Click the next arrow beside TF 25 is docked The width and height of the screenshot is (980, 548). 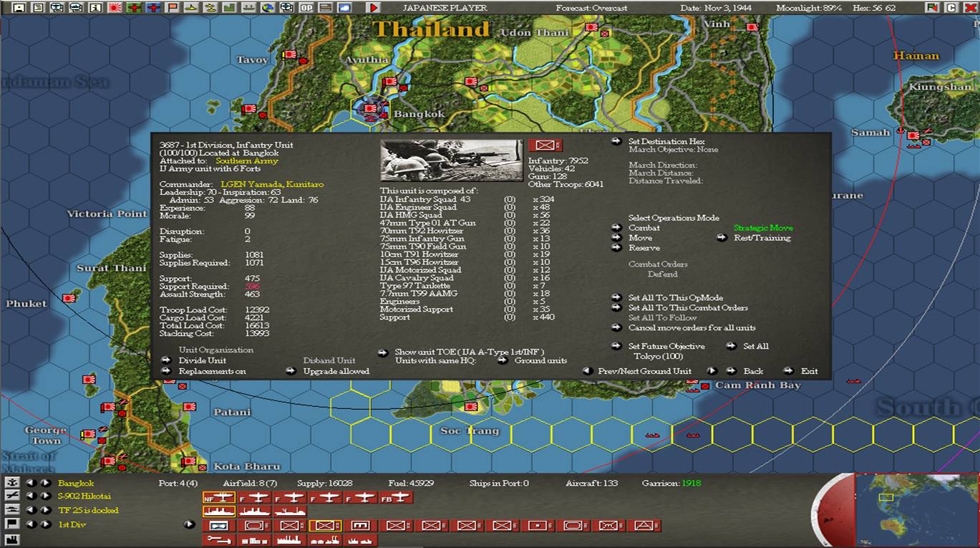point(45,510)
